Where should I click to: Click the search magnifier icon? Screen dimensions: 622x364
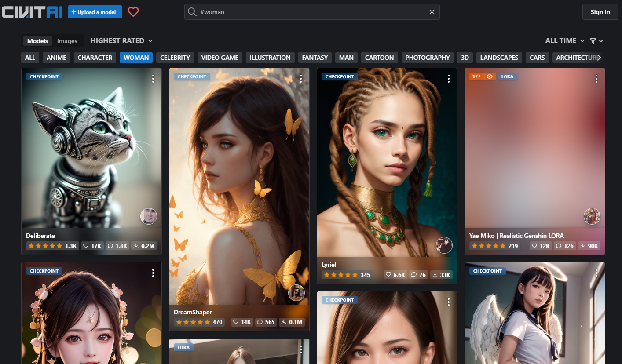pyautogui.click(x=192, y=12)
